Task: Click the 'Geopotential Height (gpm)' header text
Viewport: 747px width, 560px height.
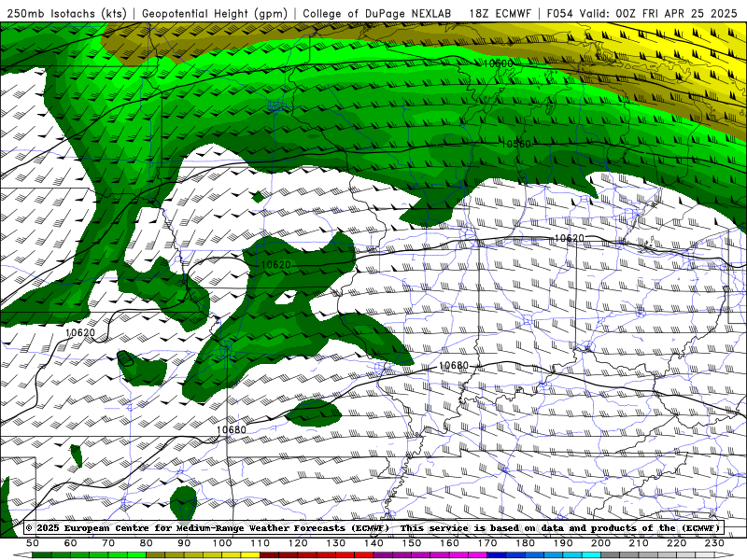Action: click(215, 13)
